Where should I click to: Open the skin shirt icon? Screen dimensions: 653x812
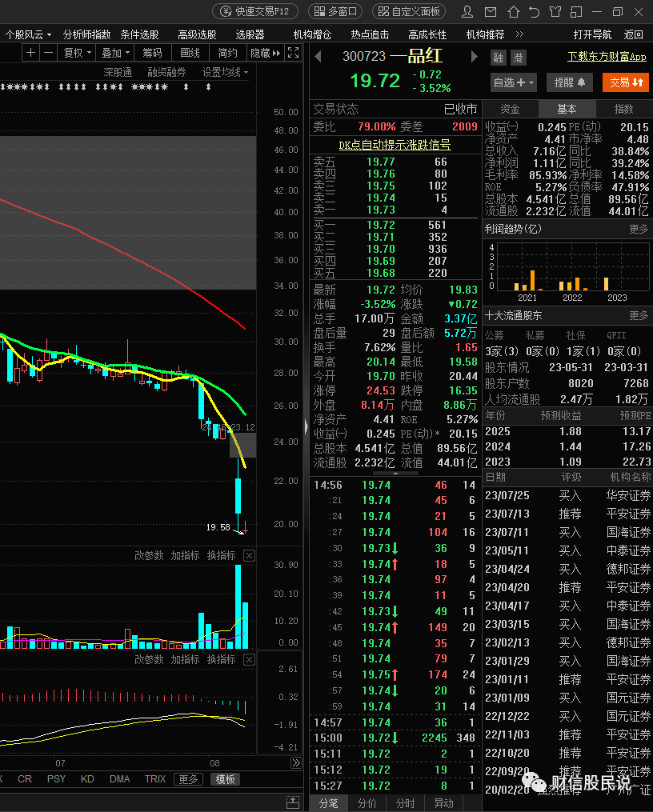click(555, 11)
